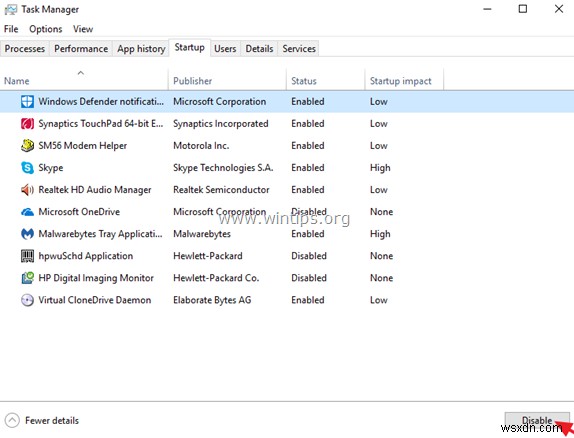Click the Malwarebytes icon
The height and width of the screenshot is (438, 574).
point(27,234)
